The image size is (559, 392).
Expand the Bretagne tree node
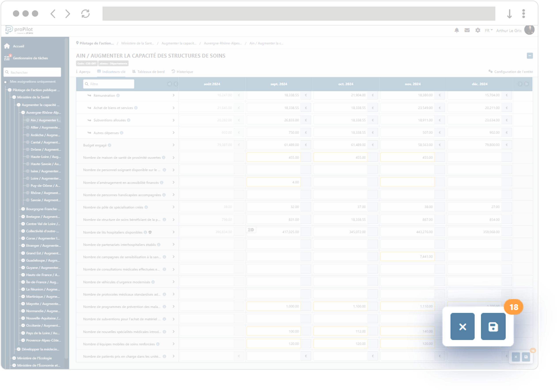(23, 216)
